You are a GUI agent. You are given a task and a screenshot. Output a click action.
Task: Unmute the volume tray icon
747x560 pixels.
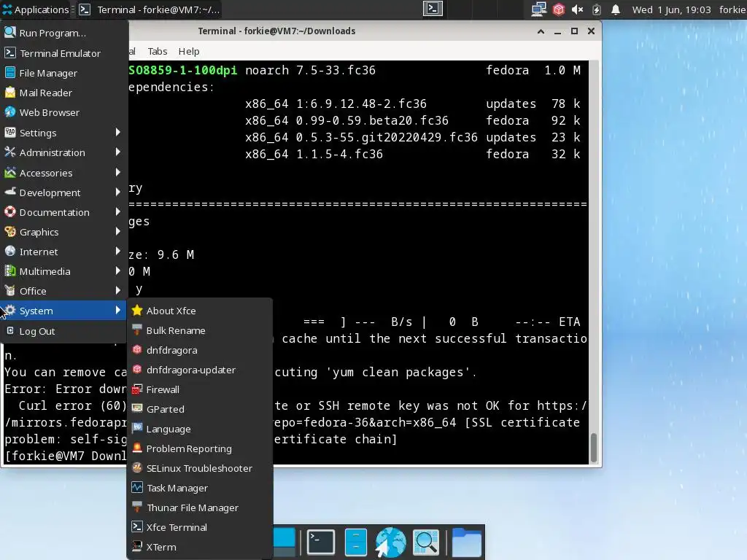pos(578,9)
